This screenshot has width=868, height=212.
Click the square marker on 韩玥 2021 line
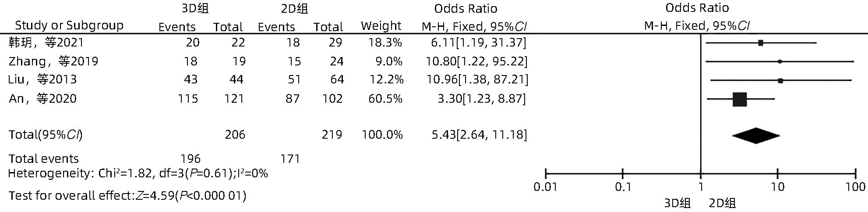click(761, 43)
